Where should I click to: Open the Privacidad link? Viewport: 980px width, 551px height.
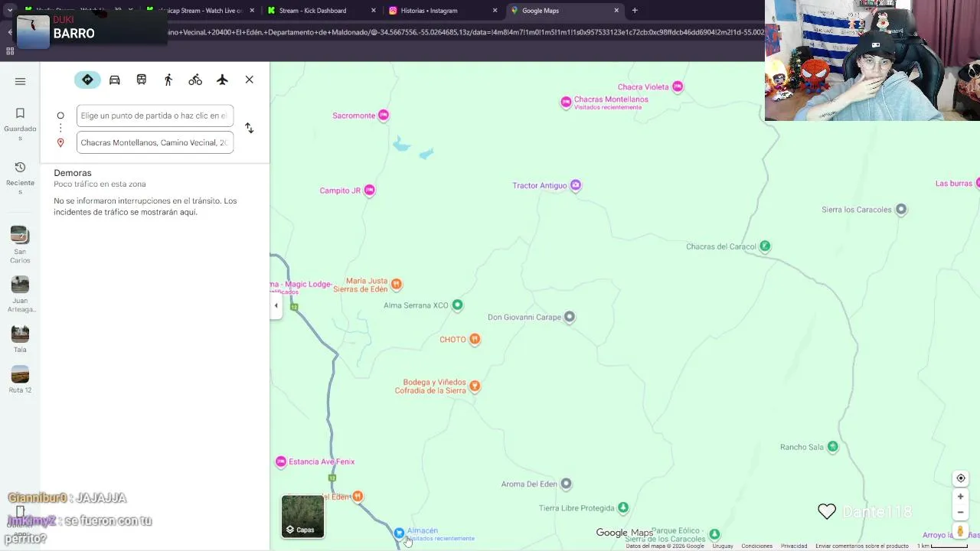[x=794, y=546]
